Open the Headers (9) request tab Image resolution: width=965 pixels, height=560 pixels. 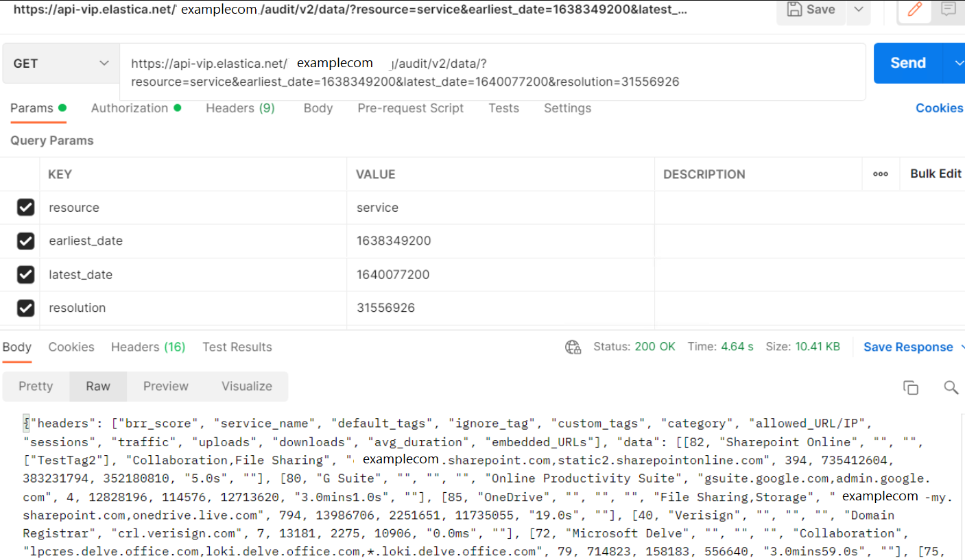tap(240, 108)
